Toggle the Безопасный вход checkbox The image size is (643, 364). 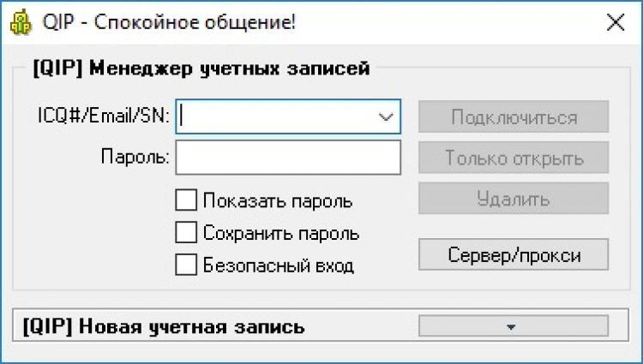point(186,265)
